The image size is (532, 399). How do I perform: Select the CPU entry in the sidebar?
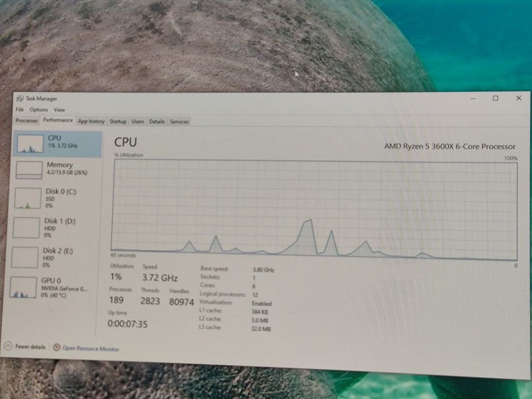pos(57,144)
